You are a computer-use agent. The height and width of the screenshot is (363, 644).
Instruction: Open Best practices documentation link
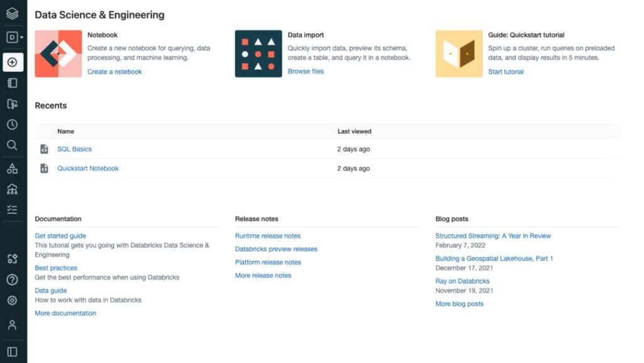pyautogui.click(x=56, y=268)
